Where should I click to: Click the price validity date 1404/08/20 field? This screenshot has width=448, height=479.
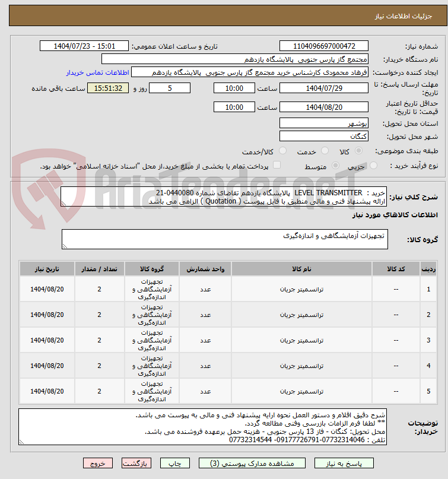coord(324,107)
